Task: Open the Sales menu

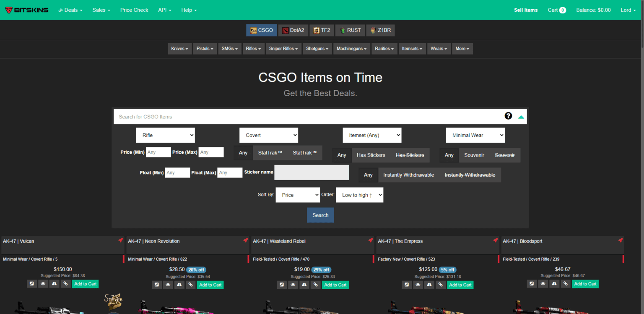Action: [x=101, y=10]
